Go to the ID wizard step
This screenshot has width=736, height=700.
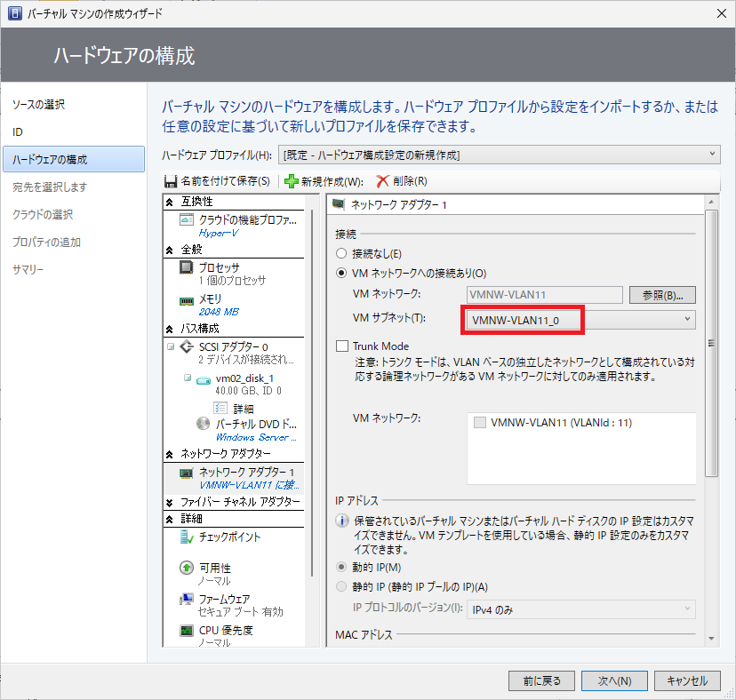(18, 131)
